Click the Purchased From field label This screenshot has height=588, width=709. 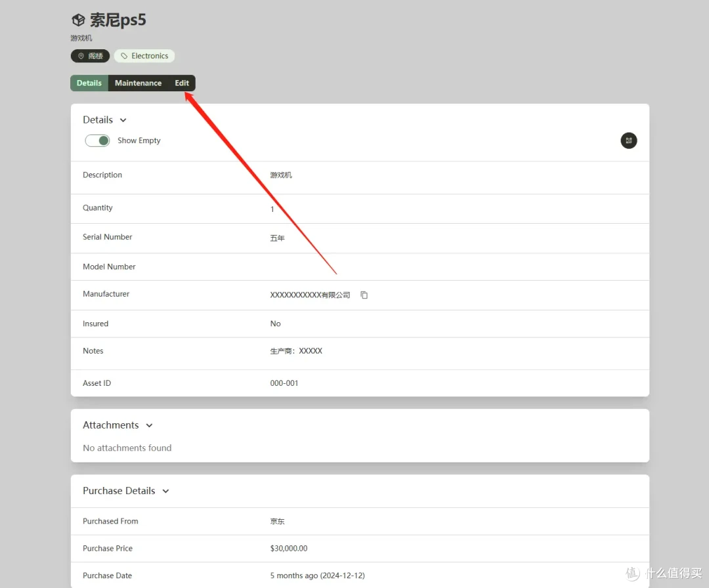point(110,521)
